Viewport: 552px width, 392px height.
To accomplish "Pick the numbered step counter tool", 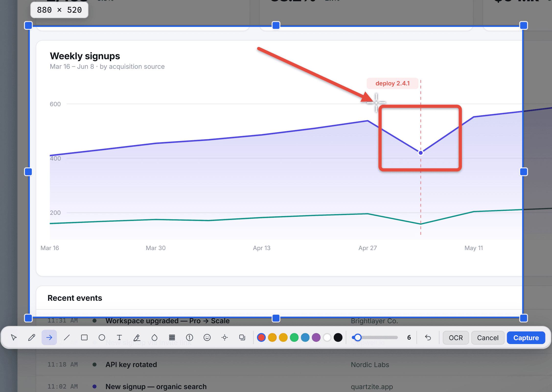I will click(x=190, y=338).
